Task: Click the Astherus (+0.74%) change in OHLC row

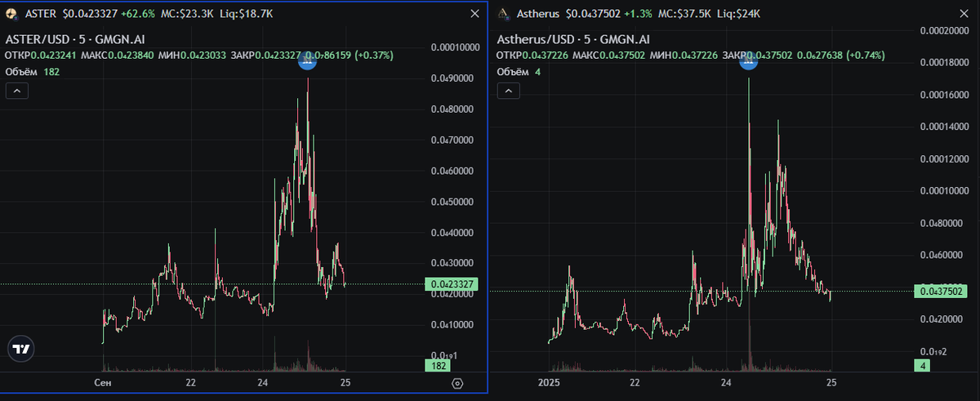Action: click(866, 56)
